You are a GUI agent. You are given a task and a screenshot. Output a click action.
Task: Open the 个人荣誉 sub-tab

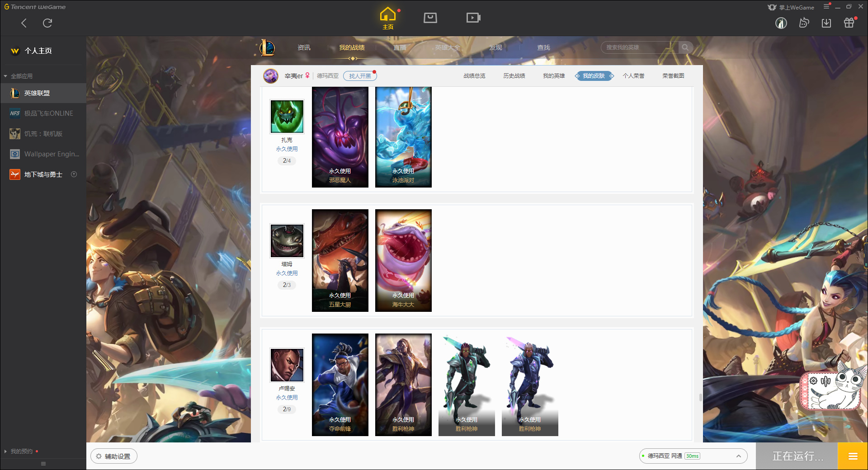pyautogui.click(x=633, y=76)
